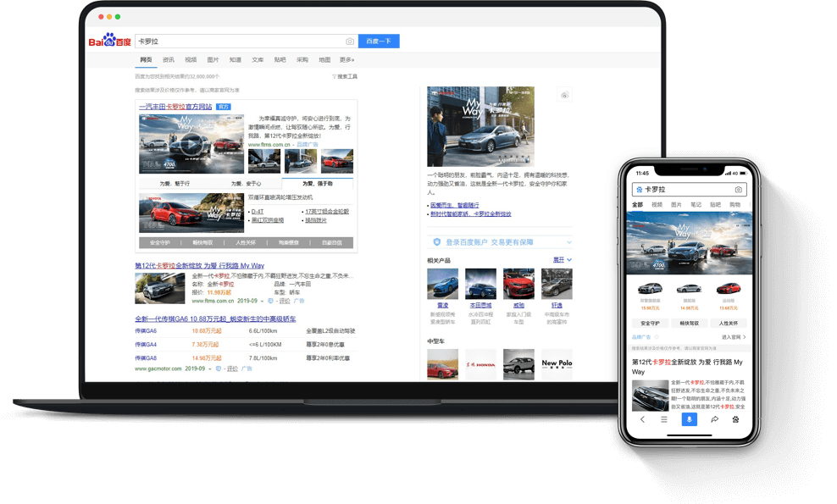Tap the blue microphone icon on phone

coord(689,419)
